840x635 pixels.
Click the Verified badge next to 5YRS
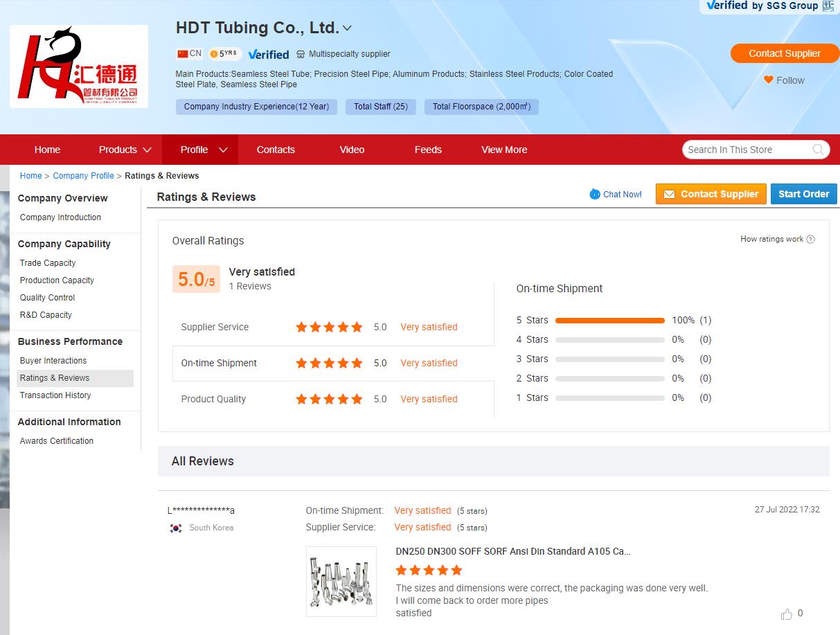(x=268, y=54)
